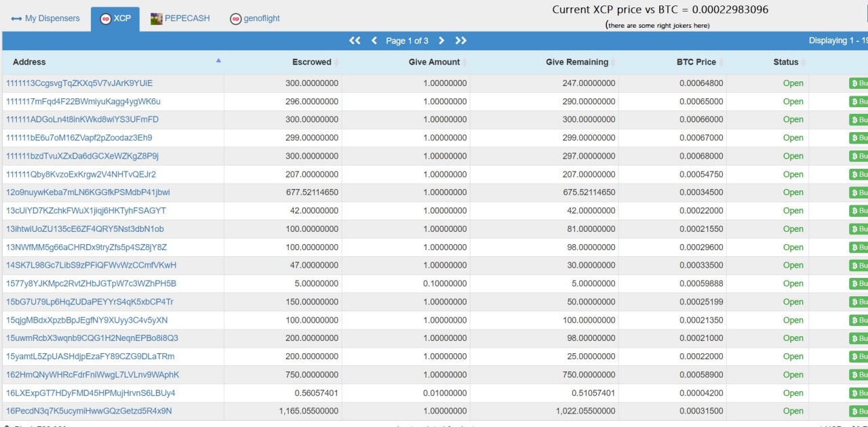
Task: Click the Page 1 of 3 label
Action: pos(407,41)
